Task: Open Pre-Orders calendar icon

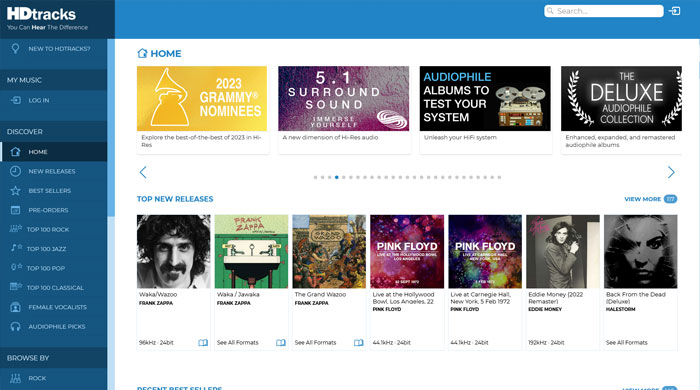Action: click(x=15, y=210)
